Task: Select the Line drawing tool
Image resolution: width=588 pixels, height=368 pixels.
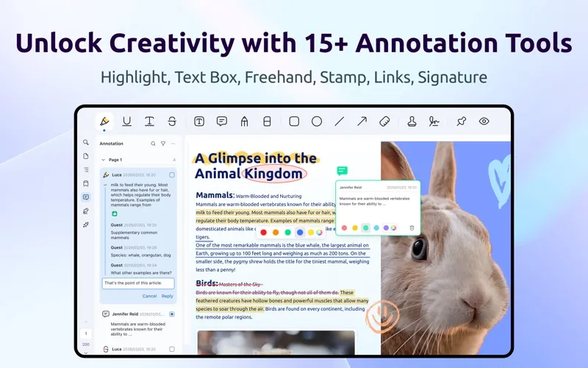Action: click(340, 121)
